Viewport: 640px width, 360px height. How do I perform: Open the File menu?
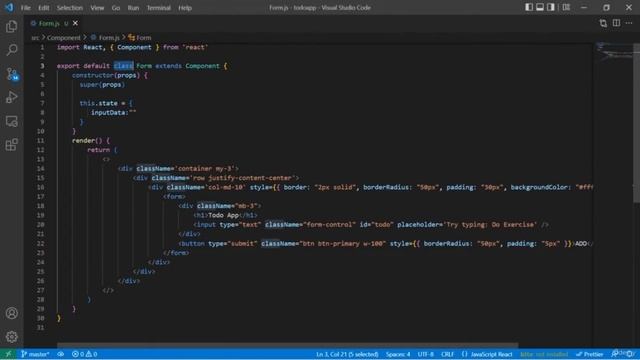(x=25, y=8)
